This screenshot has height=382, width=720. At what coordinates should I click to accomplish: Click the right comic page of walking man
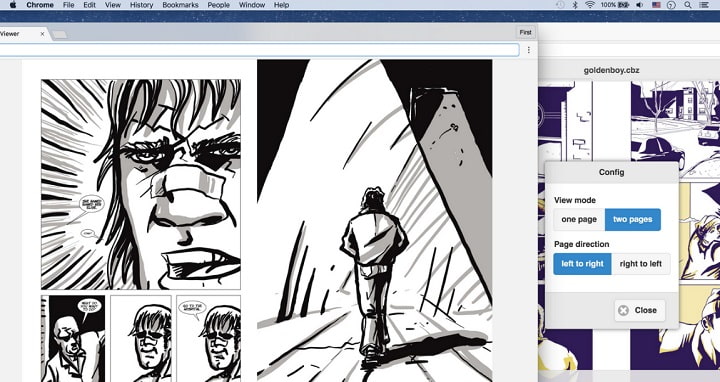pos(375,220)
